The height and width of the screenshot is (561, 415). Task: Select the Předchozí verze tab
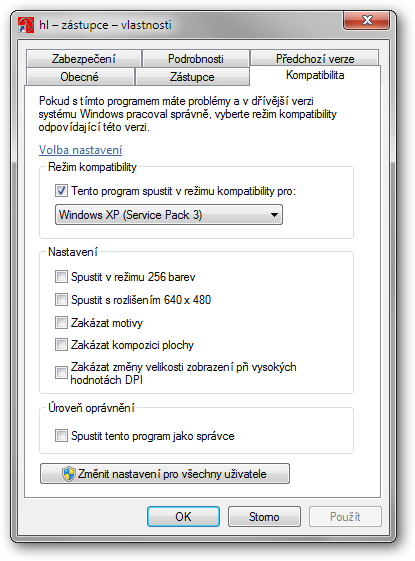tap(314, 58)
